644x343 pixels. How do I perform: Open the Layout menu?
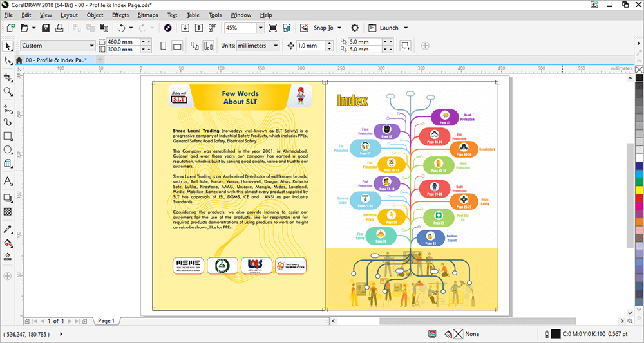point(69,15)
